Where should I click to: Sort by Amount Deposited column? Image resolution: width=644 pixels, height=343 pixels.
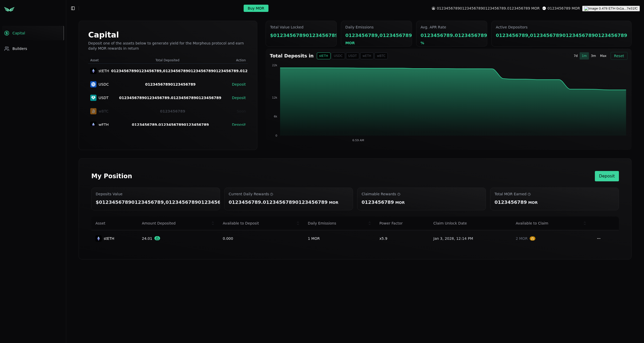pos(213,223)
